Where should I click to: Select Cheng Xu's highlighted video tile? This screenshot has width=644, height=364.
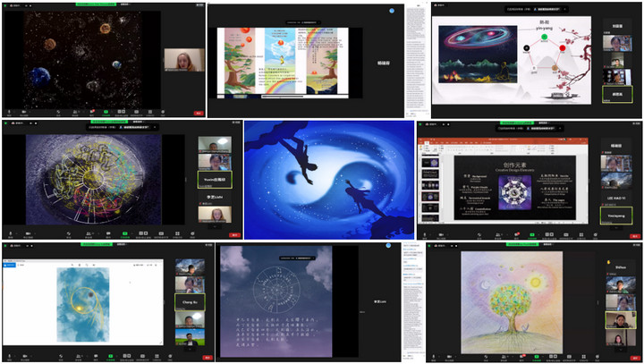[x=191, y=301]
